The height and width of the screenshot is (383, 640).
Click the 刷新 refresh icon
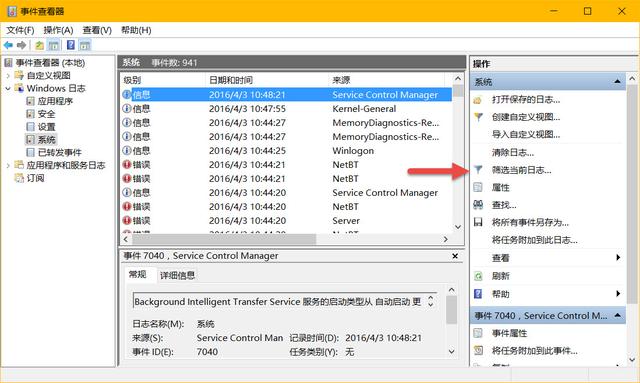478,276
